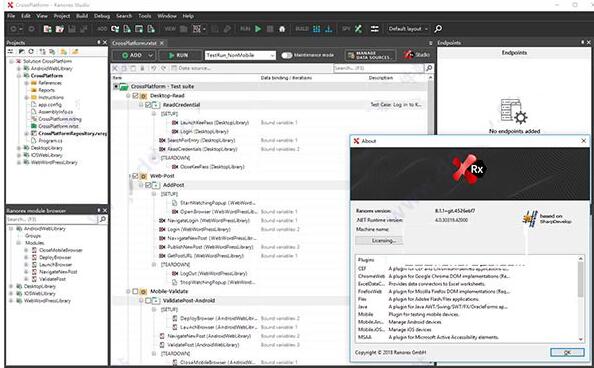594x368 pixels.
Task: Click the Data source button in test suite toolbar
Action: 191,68
